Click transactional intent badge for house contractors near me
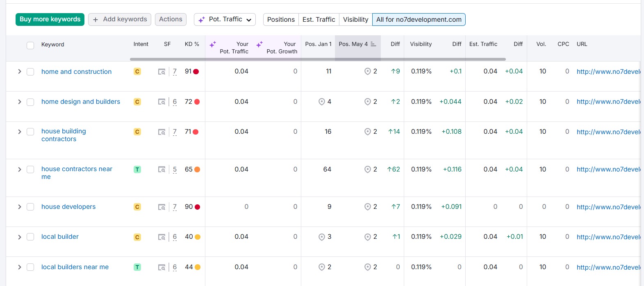The height and width of the screenshot is (286, 644). tap(137, 169)
